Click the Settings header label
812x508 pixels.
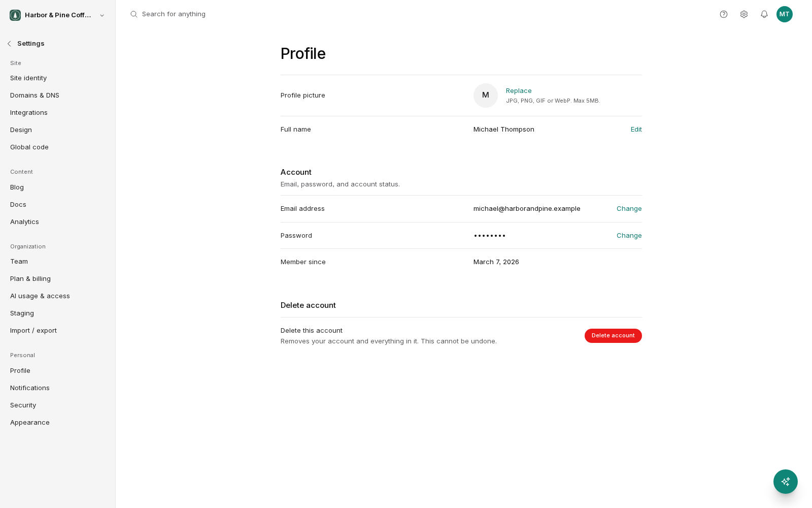tap(31, 44)
